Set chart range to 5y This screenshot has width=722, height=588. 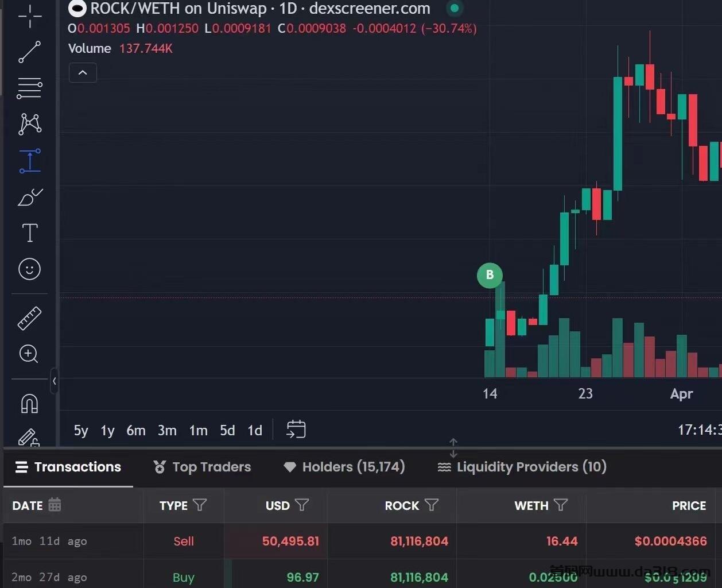[x=81, y=430]
